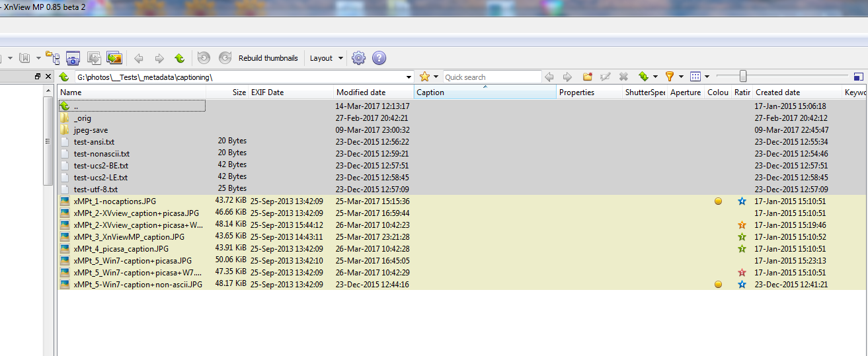Click green up-folder arrow beside address bar
The image size is (868, 356).
(x=64, y=77)
